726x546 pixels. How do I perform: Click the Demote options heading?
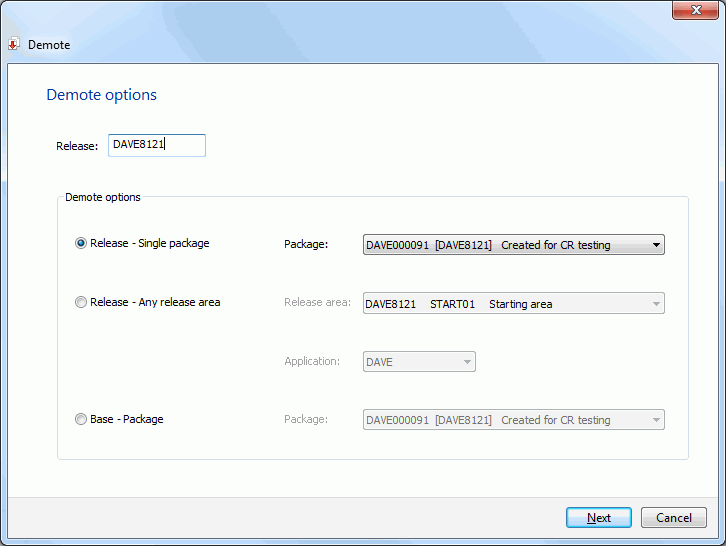point(101,94)
